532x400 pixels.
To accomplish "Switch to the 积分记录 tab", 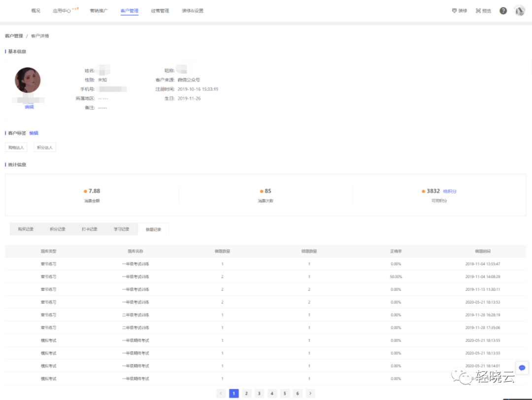I will pyautogui.click(x=58, y=229).
